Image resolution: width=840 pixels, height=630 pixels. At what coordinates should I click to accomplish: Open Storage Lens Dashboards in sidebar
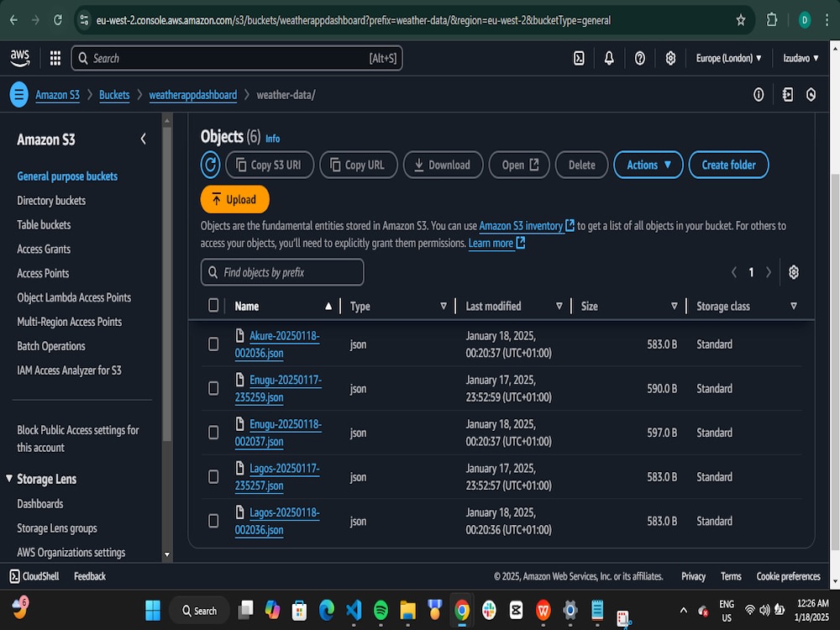tap(39, 503)
